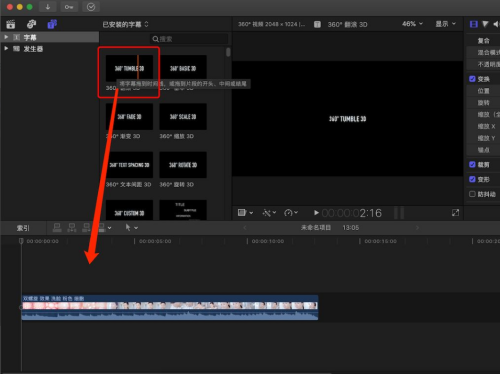Expand the 字幕 sidebar category
This screenshot has height=374, width=500.
click(x=6, y=37)
